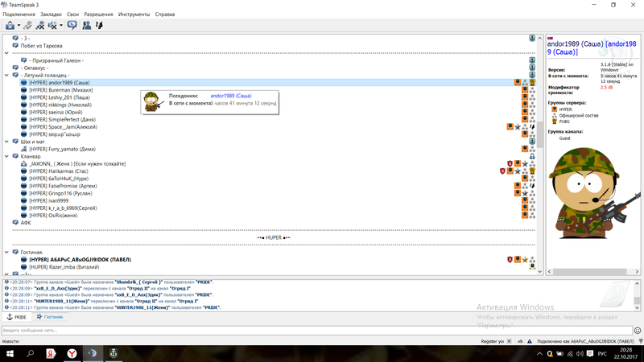Open the Справка menu

pyautogui.click(x=165, y=14)
